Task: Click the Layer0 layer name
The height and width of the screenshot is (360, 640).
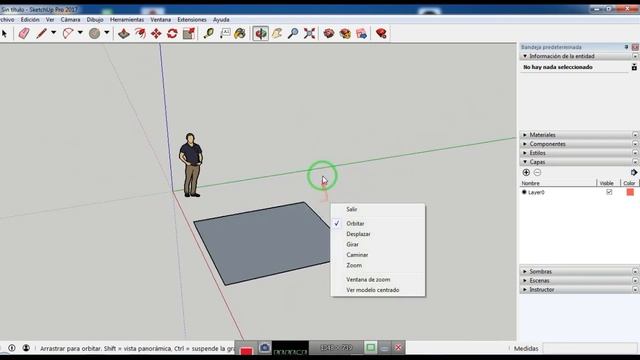Action: (x=536, y=192)
